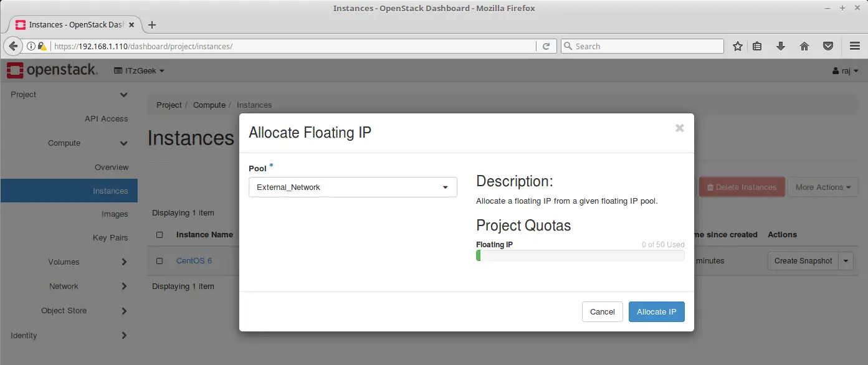Click the Allocate IP button
868x365 pixels.
pos(657,312)
